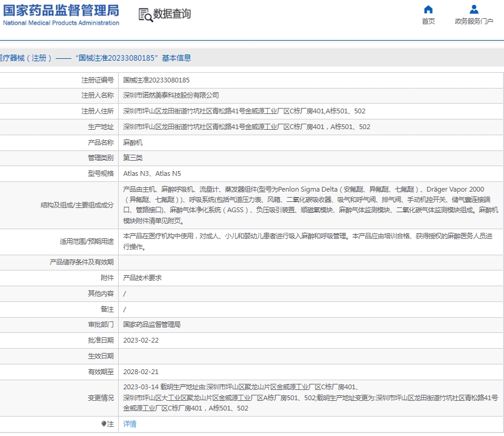Select registration number value 国械注准20233080185

pos(156,80)
